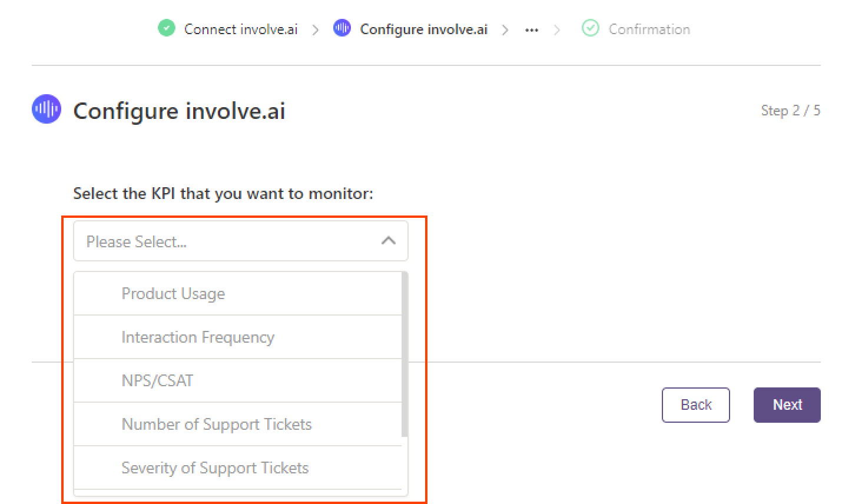Go Back to previous step
The width and height of the screenshot is (842, 504).
(x=696, y=404)
